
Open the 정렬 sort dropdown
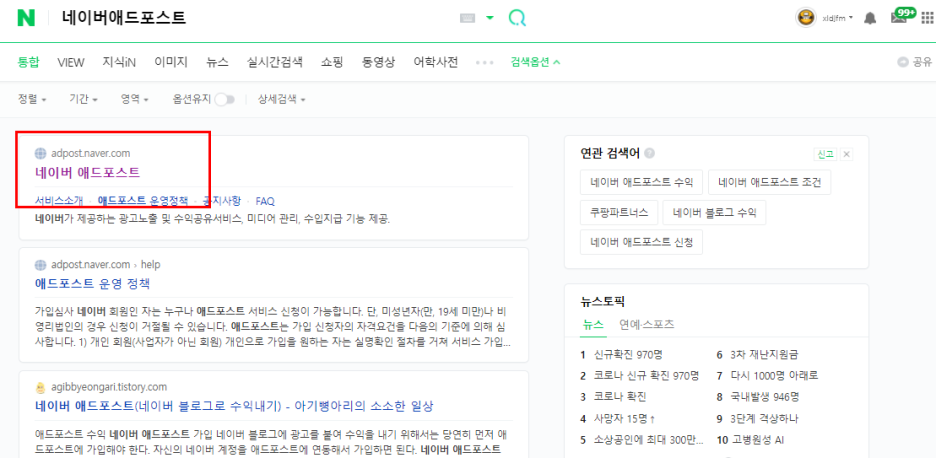click(32, 99)
